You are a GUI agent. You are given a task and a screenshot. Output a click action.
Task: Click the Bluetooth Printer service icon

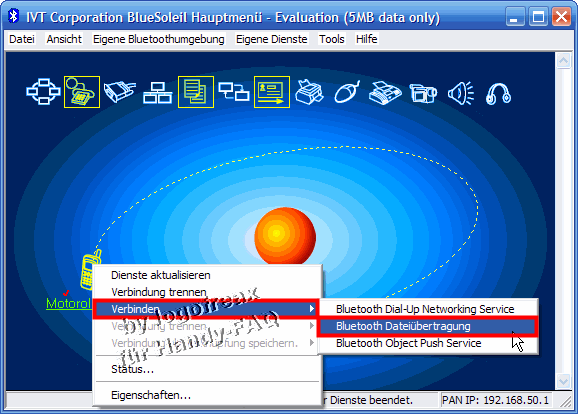[x=310, y=92]
